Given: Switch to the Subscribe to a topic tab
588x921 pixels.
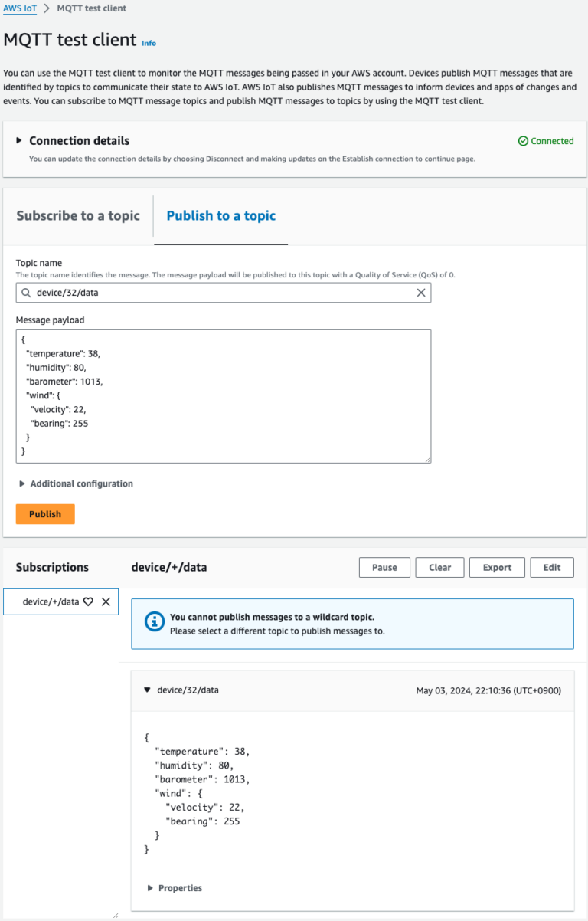Looking at the screenshot, I should point(77,215).
